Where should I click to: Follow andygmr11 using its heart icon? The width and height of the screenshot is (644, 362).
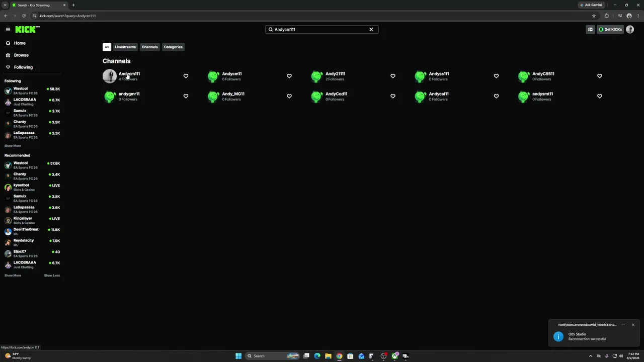(186, 96)
